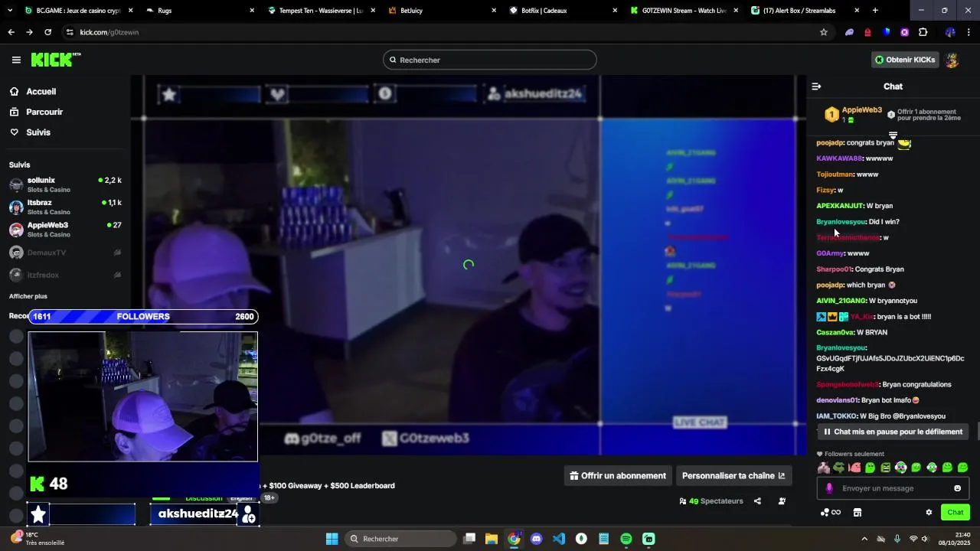Open Visual Studio Code from taskbar

tap(559, 539)
